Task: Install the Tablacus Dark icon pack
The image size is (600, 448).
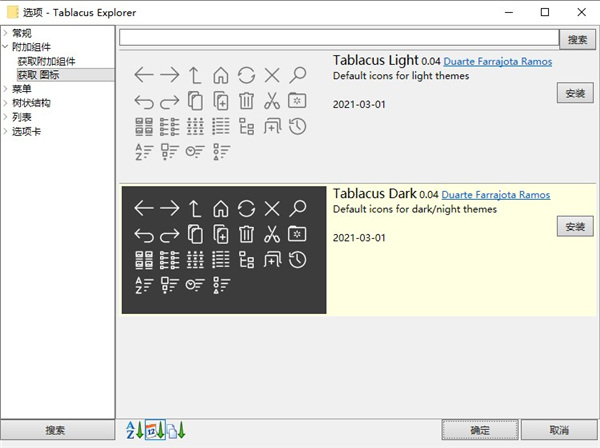Action: click(x=573, y=227)
